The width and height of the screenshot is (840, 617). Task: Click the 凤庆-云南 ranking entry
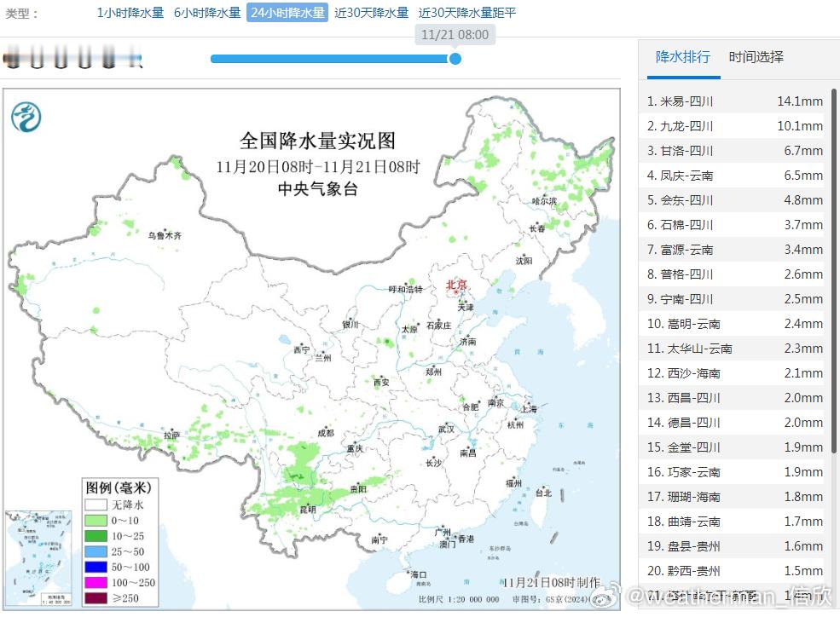(x=732, y=176)
